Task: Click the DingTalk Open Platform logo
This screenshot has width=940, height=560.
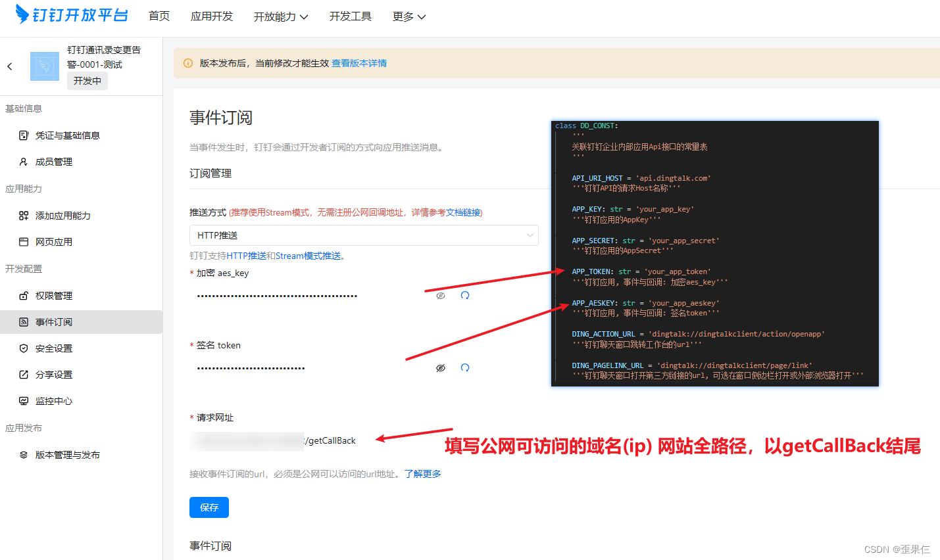Action: 71,14
